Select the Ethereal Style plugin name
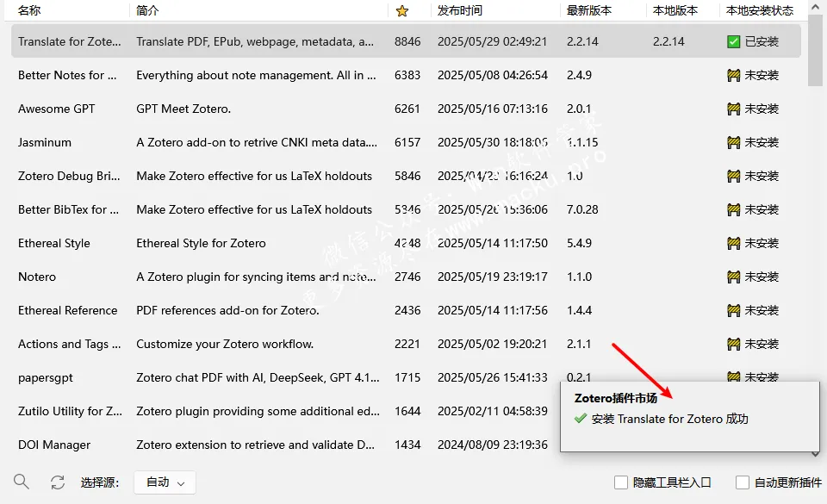Image resolution: width=827 pixels, height=504 pixels. pos(53,244)
